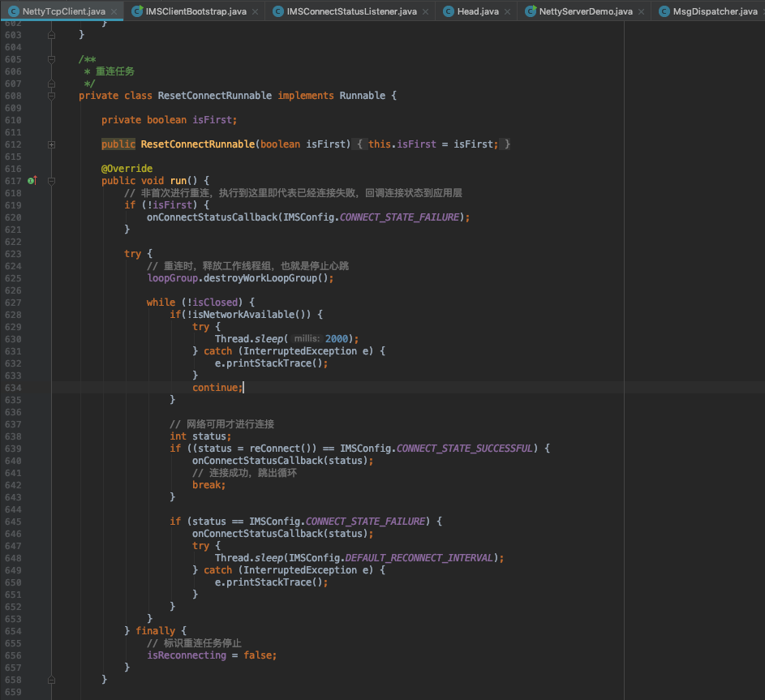Image resolution: width=765 pixels, height=700 pixels.
Task: Collapse the fold marker at line 607
Action: pos(51,84)
